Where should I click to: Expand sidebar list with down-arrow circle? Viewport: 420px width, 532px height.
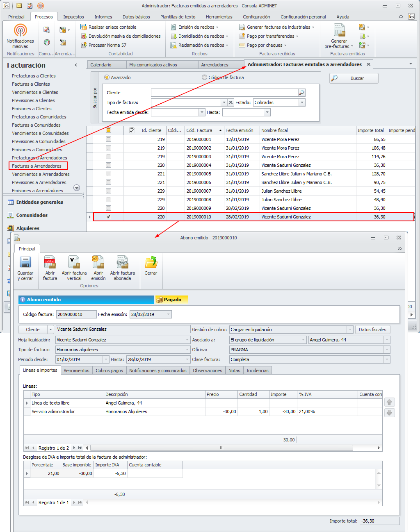pyautogui.click(x=76, y=188)
